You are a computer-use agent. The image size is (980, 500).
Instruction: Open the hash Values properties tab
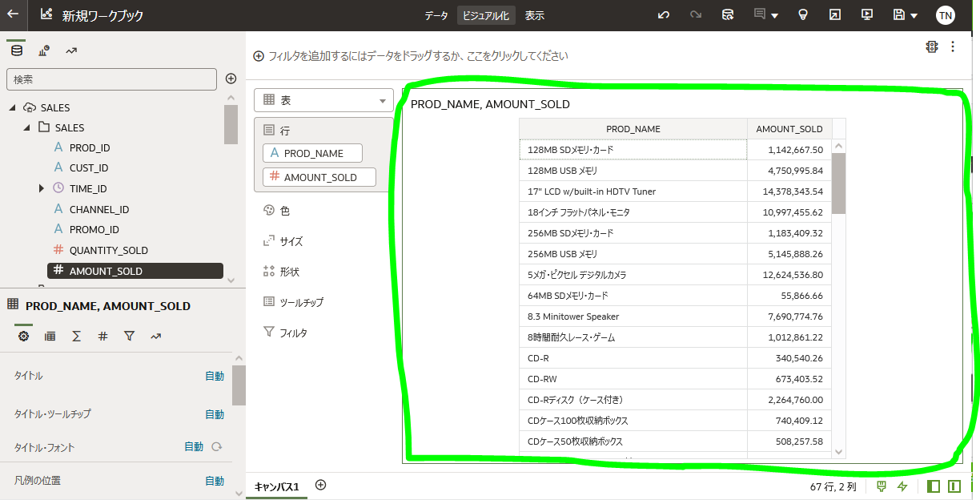102,337
